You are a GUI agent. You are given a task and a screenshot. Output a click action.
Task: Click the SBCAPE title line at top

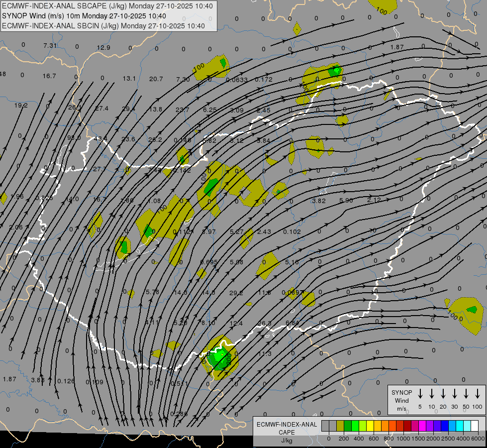pos(107,6)
